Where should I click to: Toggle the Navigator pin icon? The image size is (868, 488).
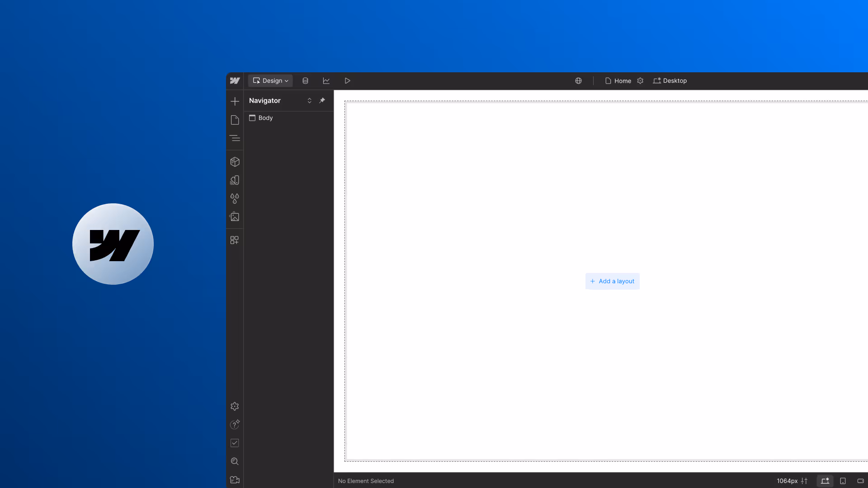point(322,100)
